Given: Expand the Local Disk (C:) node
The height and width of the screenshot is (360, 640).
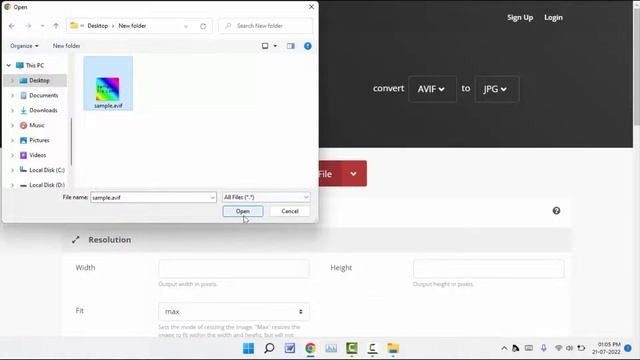Looking at the screenshot, I should pyautogui.click(x=12, y=170).
